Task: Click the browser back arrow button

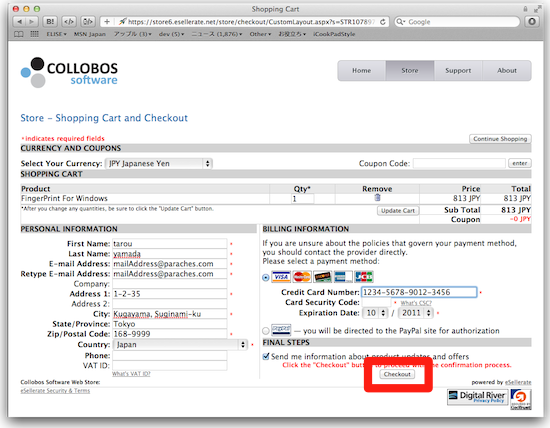Action: [x=20, y=22]
